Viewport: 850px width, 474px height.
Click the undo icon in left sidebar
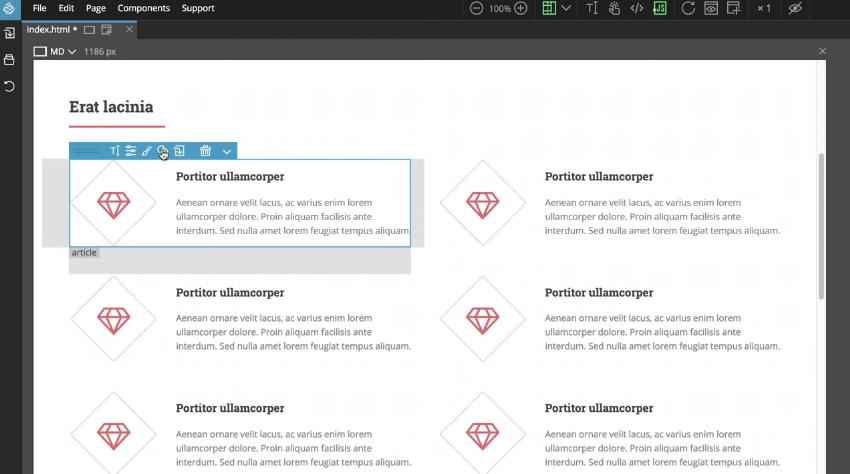(10, 87)
